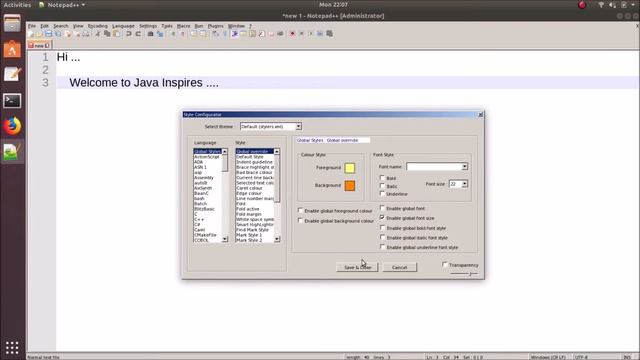Click the Print toolbar icon

86,34
